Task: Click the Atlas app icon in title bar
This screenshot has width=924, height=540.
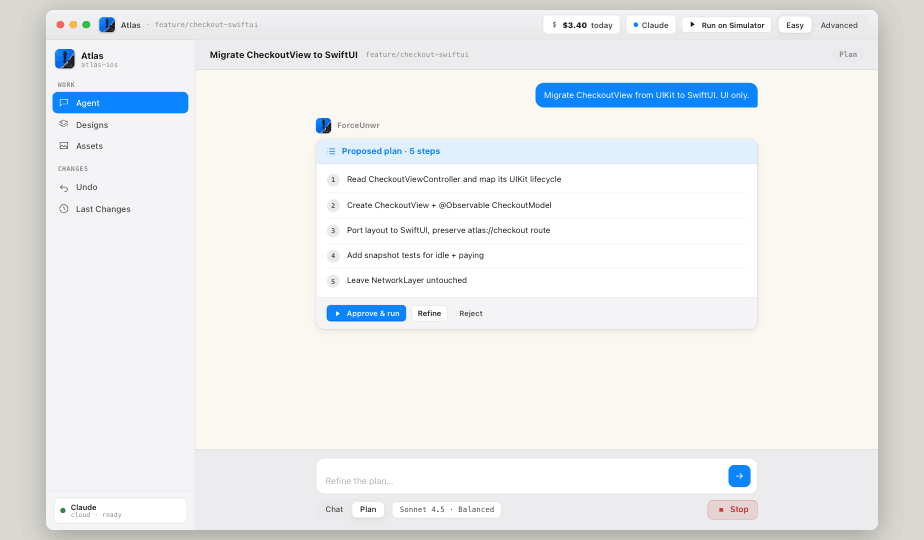Action: (107, 25)
